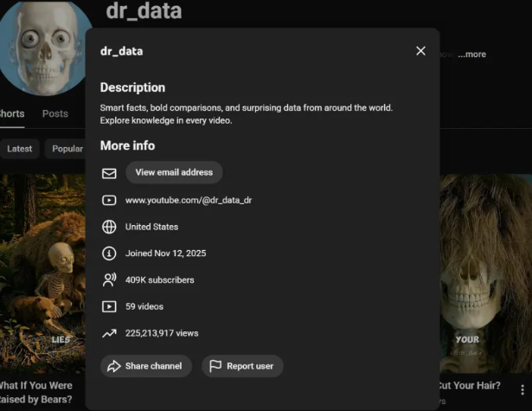Open the three-dot menu on hair video
The image size is (532, 411).
click(522, 390)
